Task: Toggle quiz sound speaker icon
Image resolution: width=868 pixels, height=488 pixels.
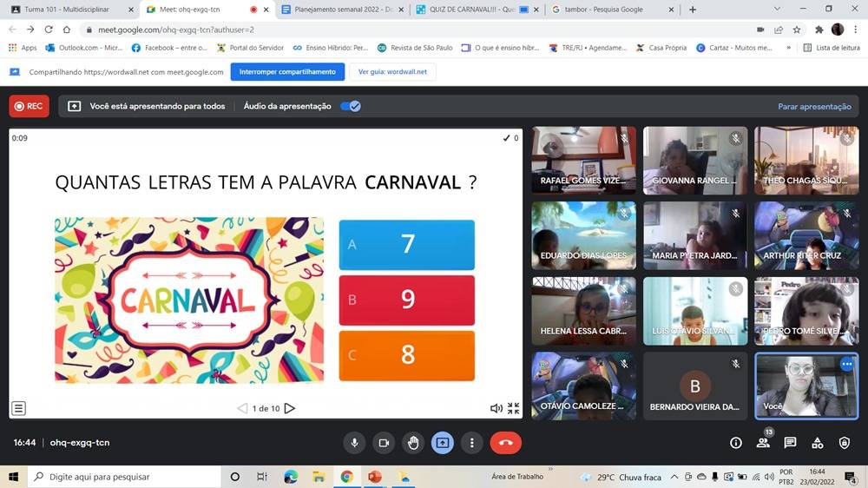Action: (496, 408)
